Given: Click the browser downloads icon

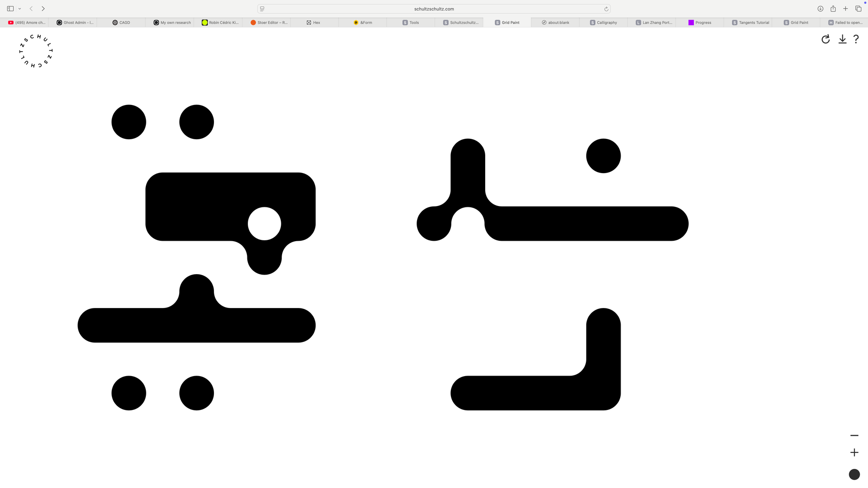Looking at the screenshot, I should 820,9.
